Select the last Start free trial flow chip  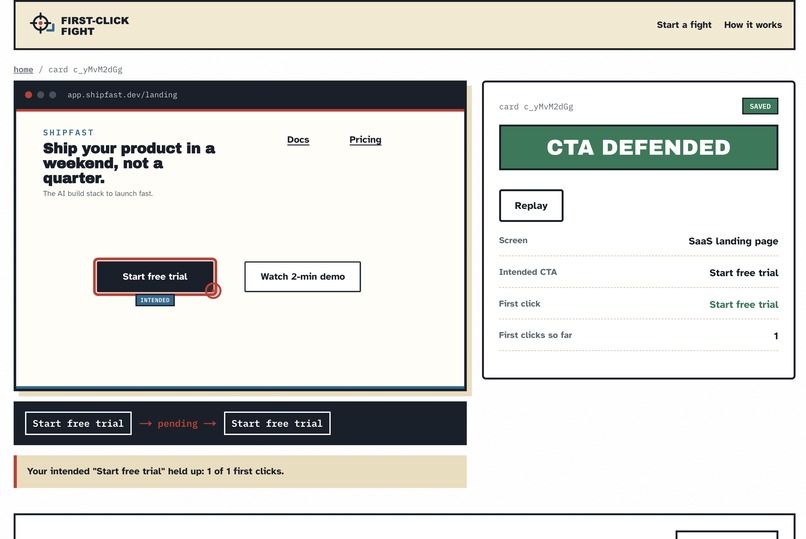coord(277,423)
